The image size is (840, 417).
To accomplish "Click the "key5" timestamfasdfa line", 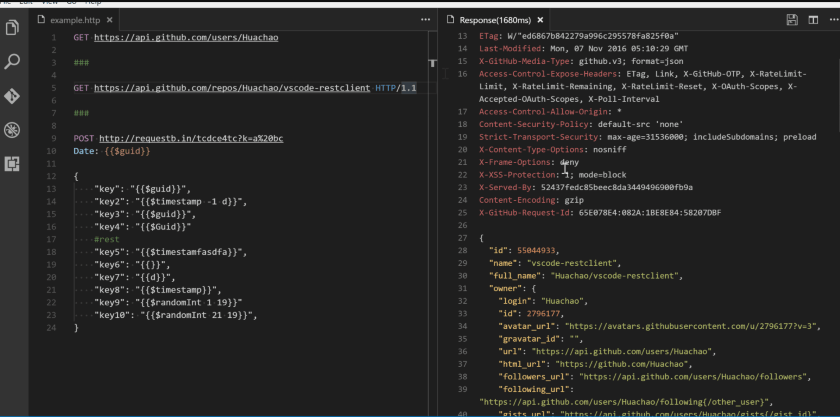I will point(170,252).
